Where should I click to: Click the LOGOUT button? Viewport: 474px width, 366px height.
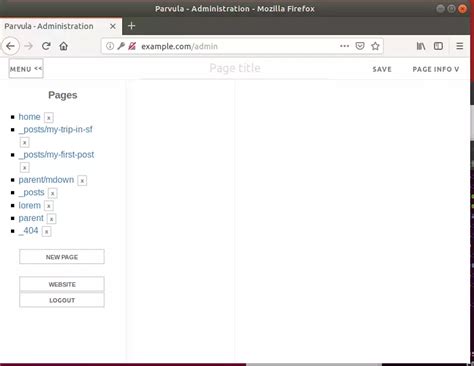click(62, 300)
